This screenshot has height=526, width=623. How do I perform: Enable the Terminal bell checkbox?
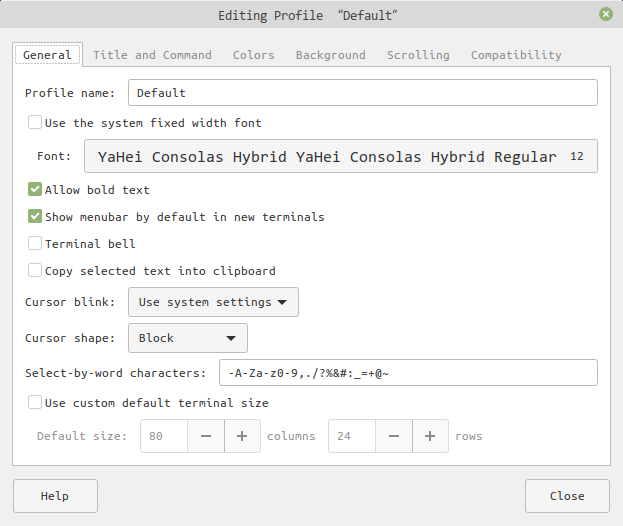[x=35, y=243]
